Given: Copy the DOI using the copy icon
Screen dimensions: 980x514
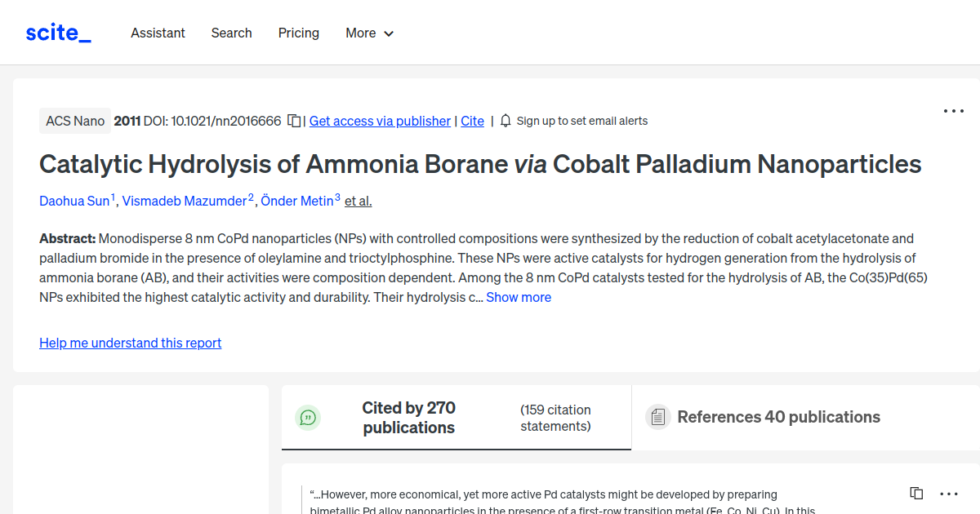Looking at the screenshot, I should 293,120.
